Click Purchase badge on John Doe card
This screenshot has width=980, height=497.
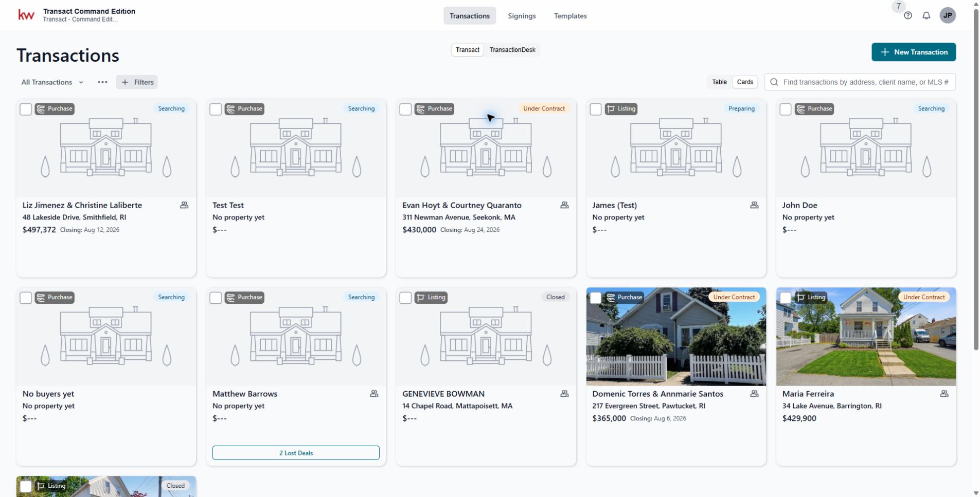[814, 109]
